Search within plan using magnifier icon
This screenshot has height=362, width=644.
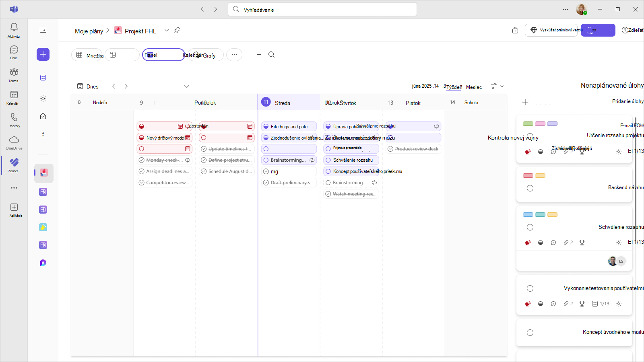tap(272, 55)
